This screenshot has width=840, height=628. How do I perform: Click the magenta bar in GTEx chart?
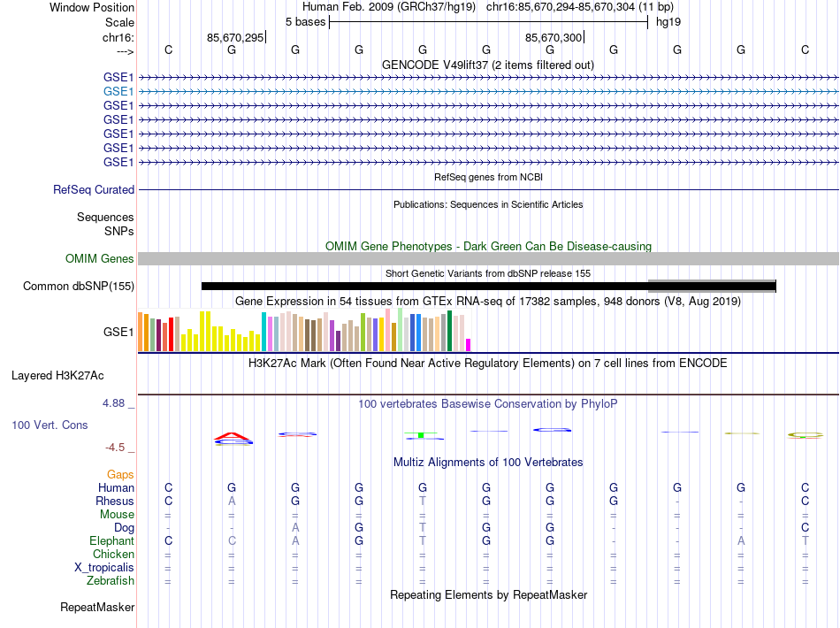point(469,345)
